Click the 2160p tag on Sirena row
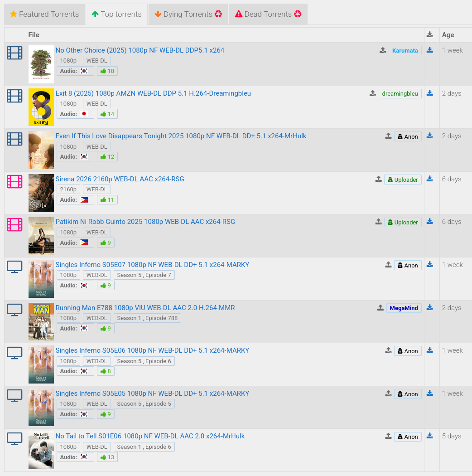 (x=68, y=189)
